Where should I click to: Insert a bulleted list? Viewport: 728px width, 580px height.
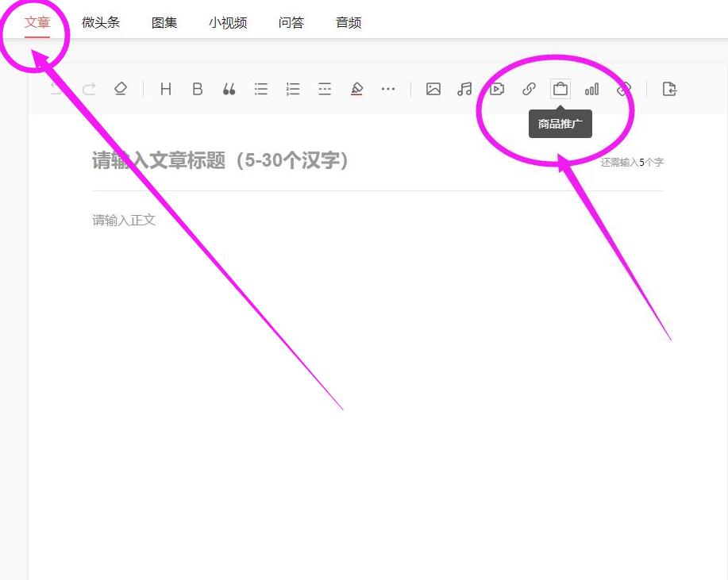[x=261, y=89]
